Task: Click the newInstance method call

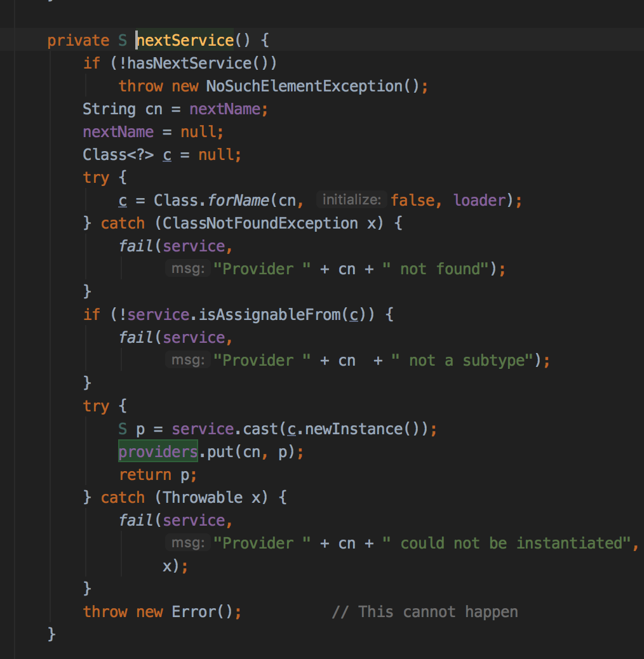Action: click(x=354, y=429)
